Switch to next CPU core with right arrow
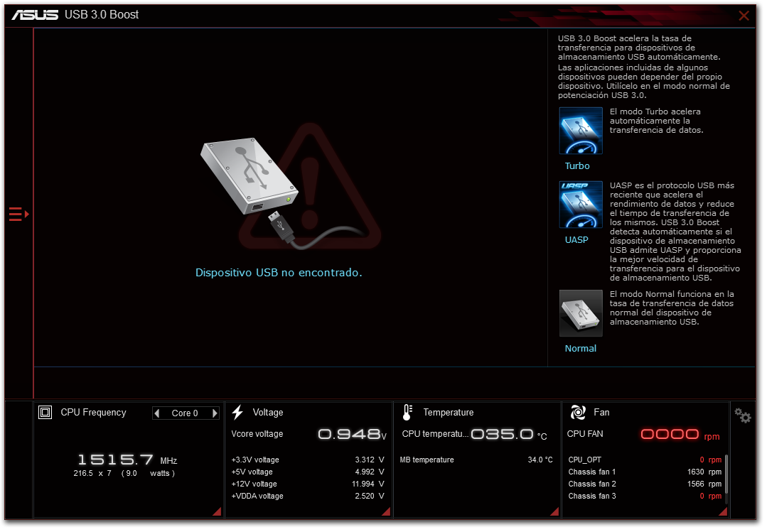Viewport: 767px width, 532px height. [x=215, y=413]
